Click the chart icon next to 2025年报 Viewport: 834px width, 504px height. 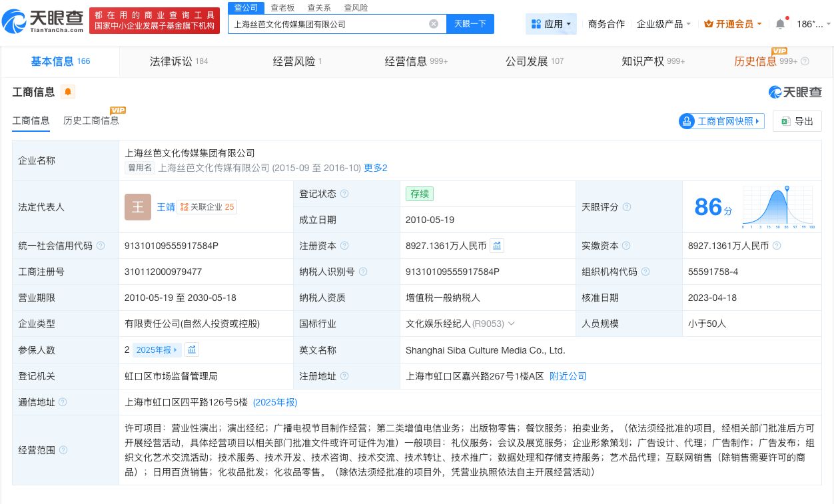point(192,350)
